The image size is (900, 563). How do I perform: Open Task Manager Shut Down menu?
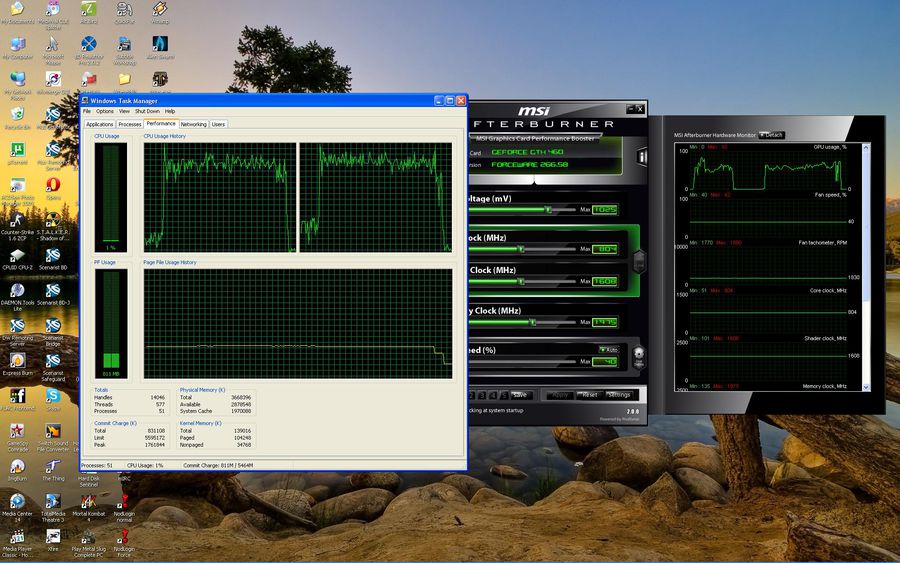(147, 111)
